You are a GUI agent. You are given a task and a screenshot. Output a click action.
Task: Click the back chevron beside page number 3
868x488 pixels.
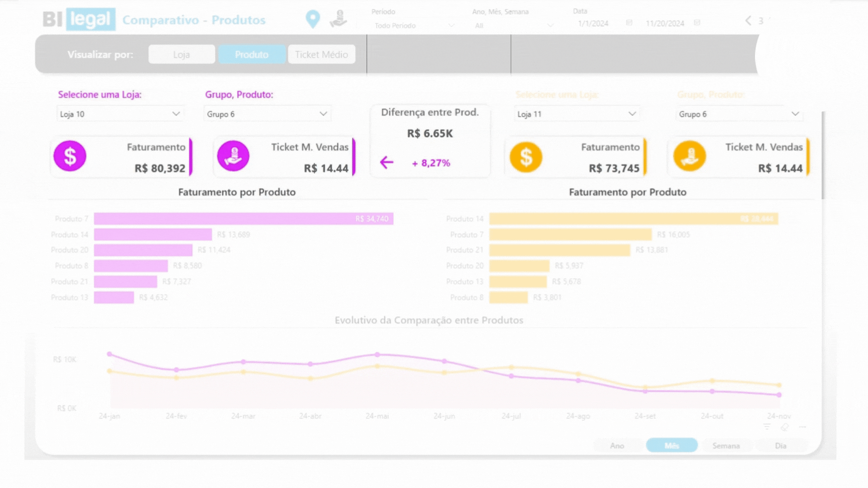click(x=748, y=21)
